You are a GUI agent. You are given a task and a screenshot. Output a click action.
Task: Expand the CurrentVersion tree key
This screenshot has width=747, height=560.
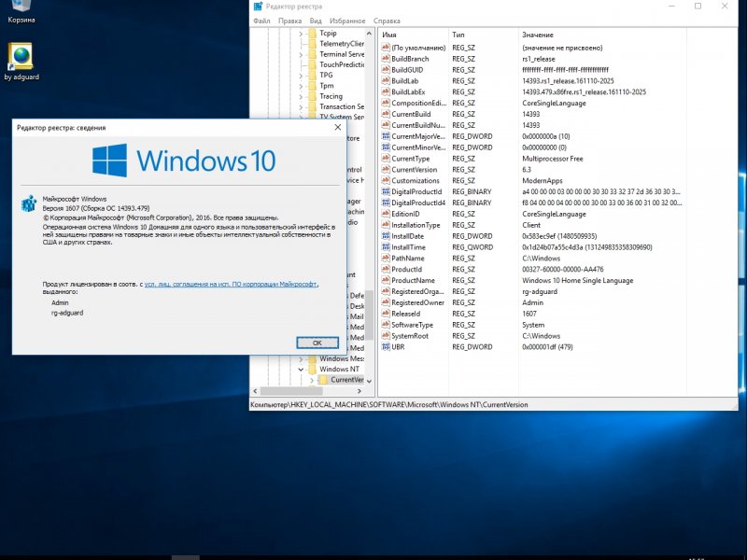[312, 380]
